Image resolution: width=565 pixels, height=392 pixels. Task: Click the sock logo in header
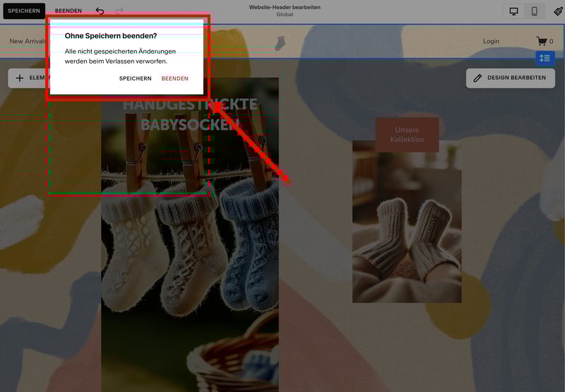pyautogui.click(x=280, y=43)
